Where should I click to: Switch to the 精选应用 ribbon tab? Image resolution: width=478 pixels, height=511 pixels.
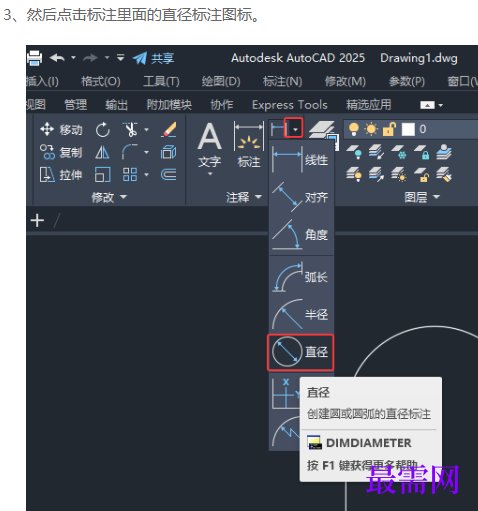coord(369,105)
